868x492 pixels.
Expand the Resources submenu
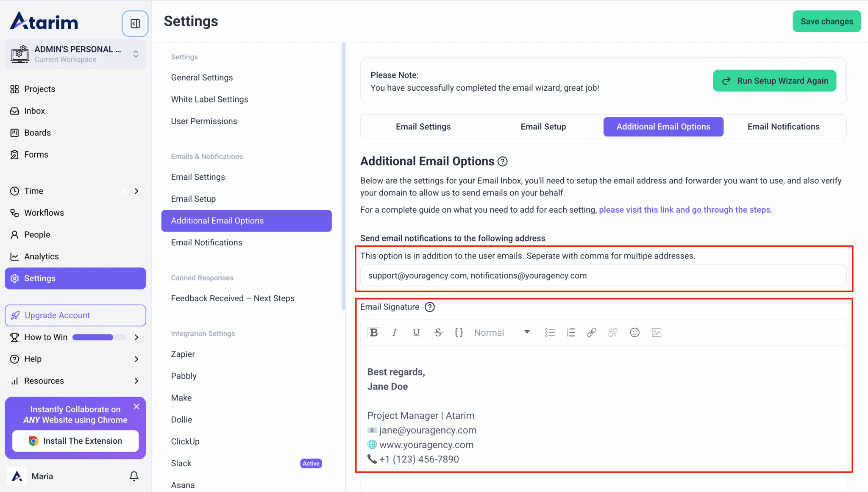tap(136, 381)
